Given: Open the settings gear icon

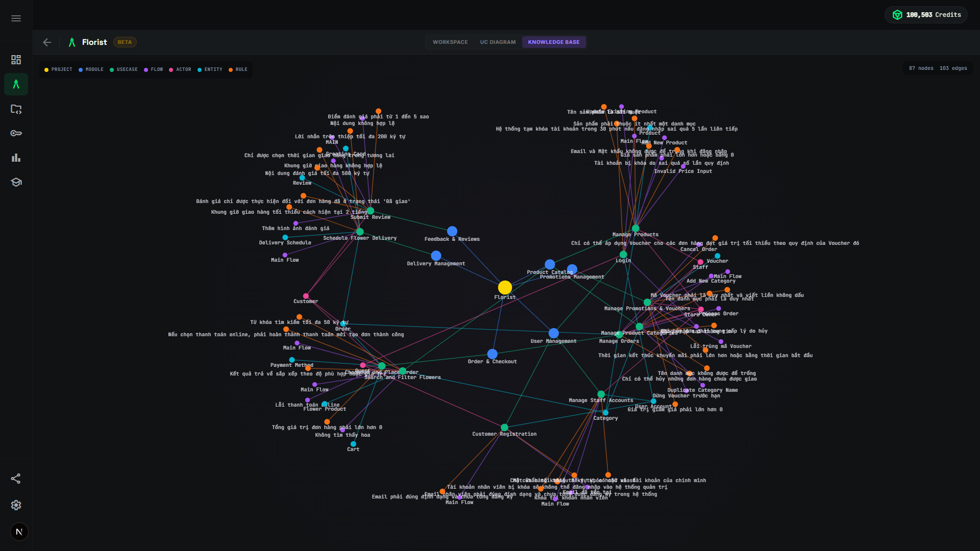Looking at the screenshot, I should (x=16, y=505).
